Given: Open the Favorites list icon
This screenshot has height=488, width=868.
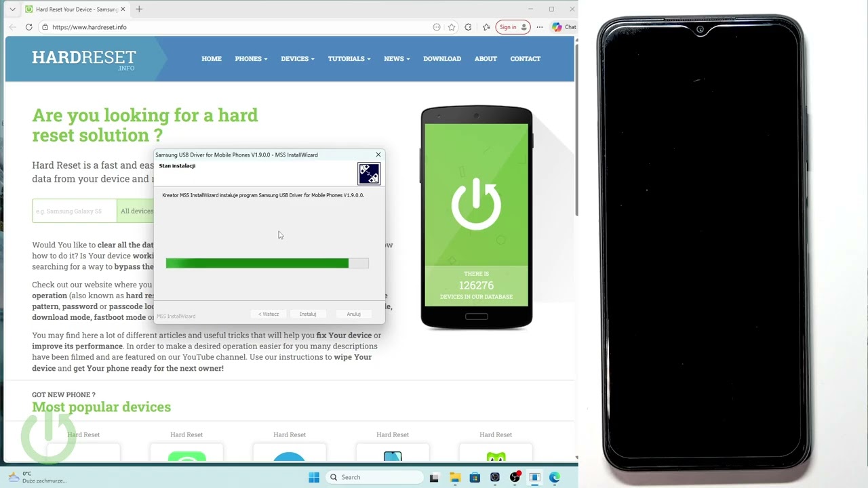Looking at the screenshot, I should [486, 27].
